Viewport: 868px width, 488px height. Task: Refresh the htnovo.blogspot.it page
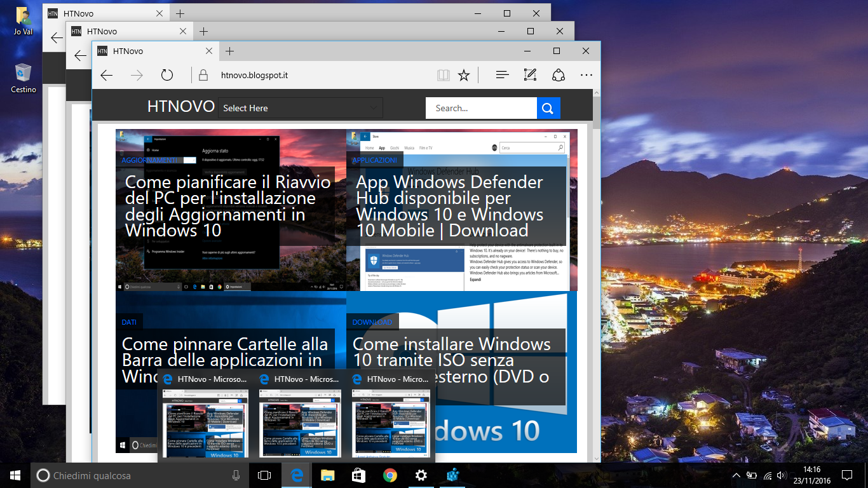coord(167,75)
